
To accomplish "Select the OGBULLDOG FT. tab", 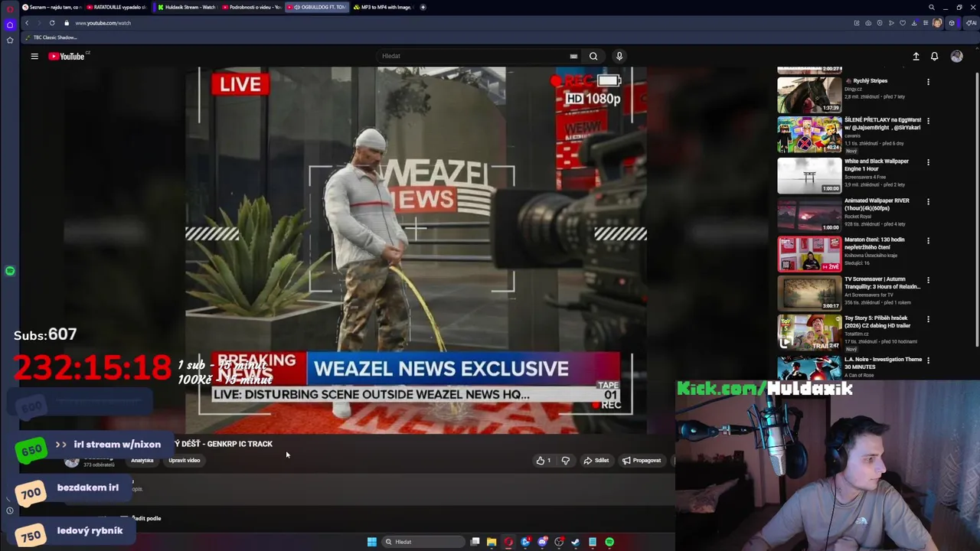I will point(317,7).
